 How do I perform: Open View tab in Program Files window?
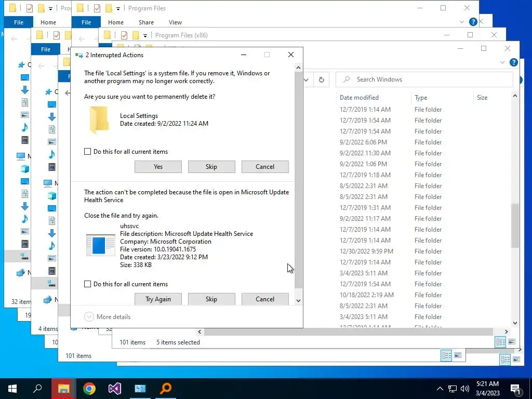point(176,22)
